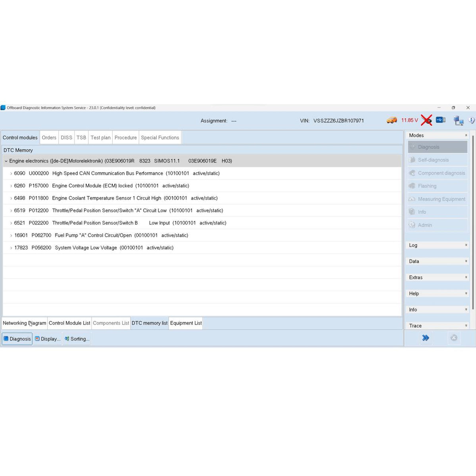Open Self-diagnosis mode
The width and height of the screenshot is (476, 476).
(433, 160)
